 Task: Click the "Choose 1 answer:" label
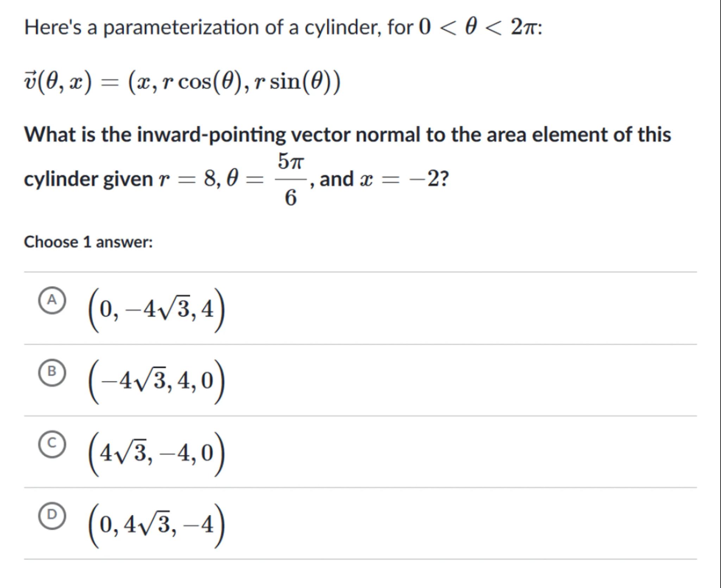(88, 242)
